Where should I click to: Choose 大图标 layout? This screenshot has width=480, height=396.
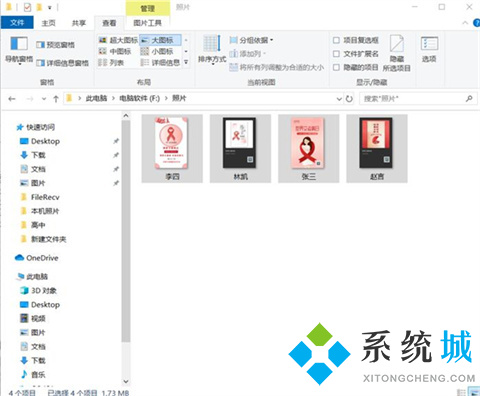(161, 40)
